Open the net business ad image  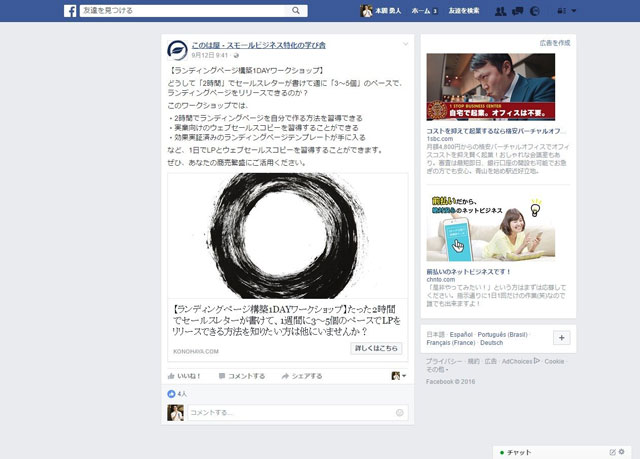coord(491,228)
